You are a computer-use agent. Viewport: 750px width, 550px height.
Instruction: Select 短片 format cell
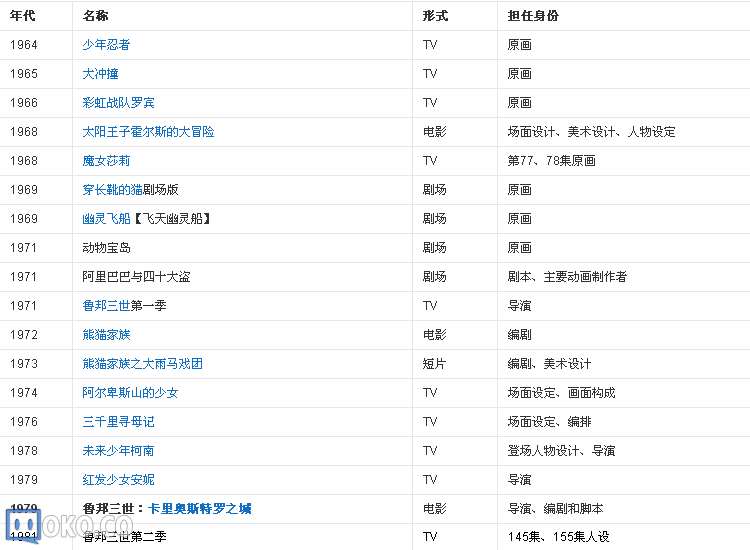coord(434,364)
